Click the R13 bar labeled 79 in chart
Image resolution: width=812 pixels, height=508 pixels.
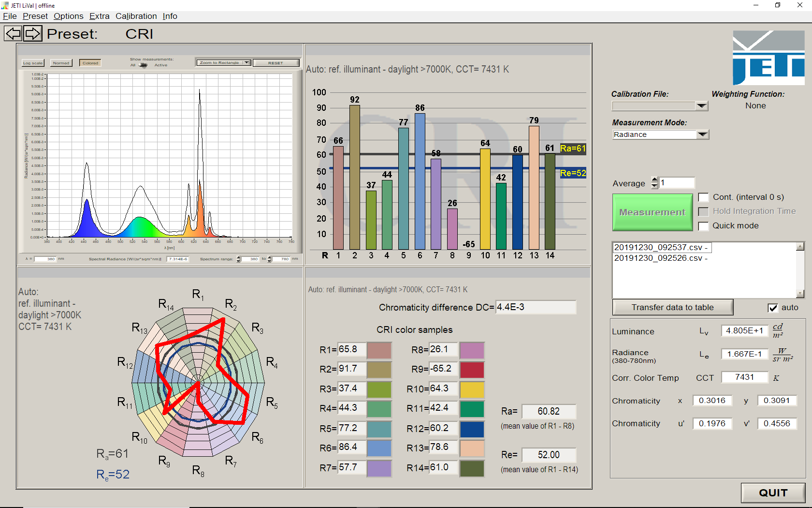[x=534, y=188]
